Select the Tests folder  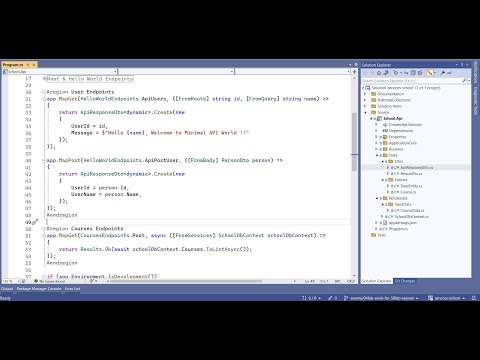381,235
